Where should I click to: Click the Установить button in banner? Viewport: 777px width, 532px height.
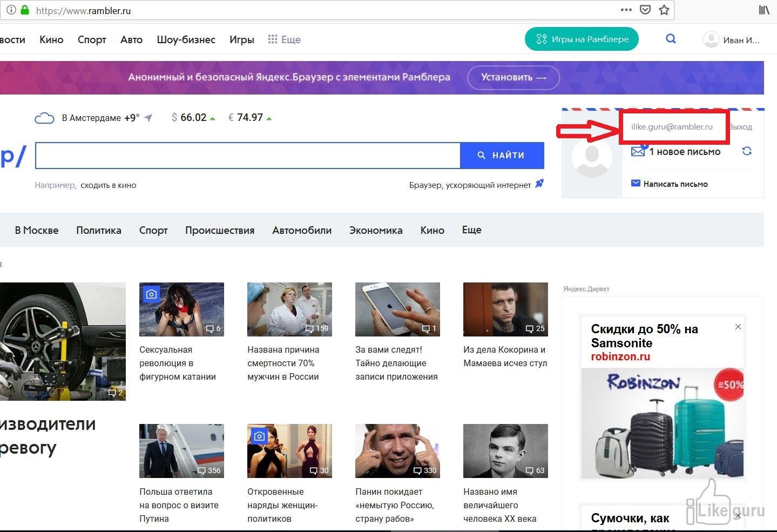tap(514, 77)
